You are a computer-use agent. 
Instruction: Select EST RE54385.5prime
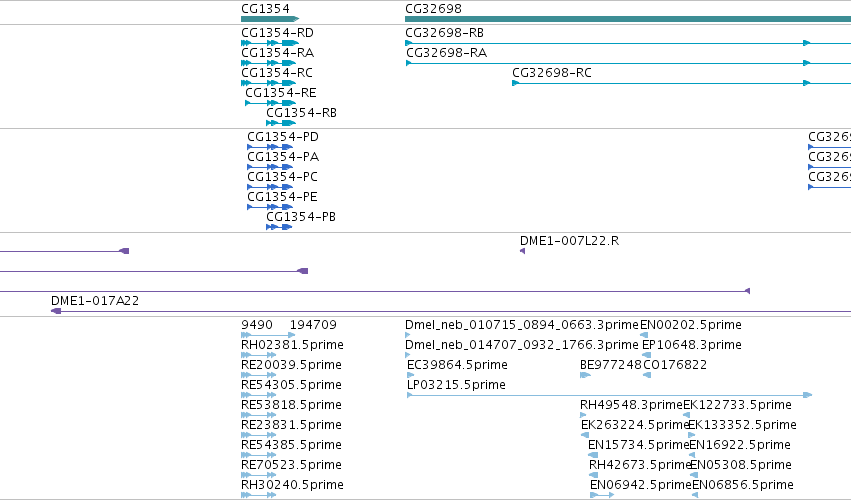(291, 445)
